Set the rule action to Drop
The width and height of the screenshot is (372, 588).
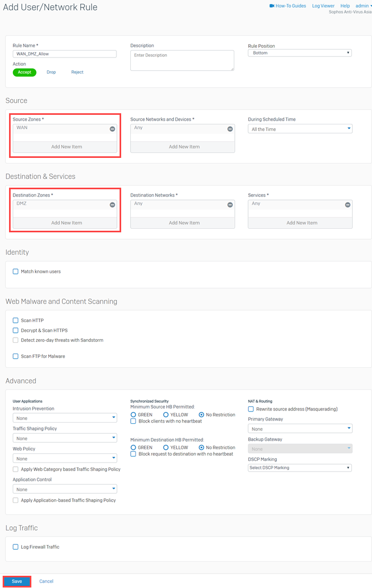[x=51, y=72]
